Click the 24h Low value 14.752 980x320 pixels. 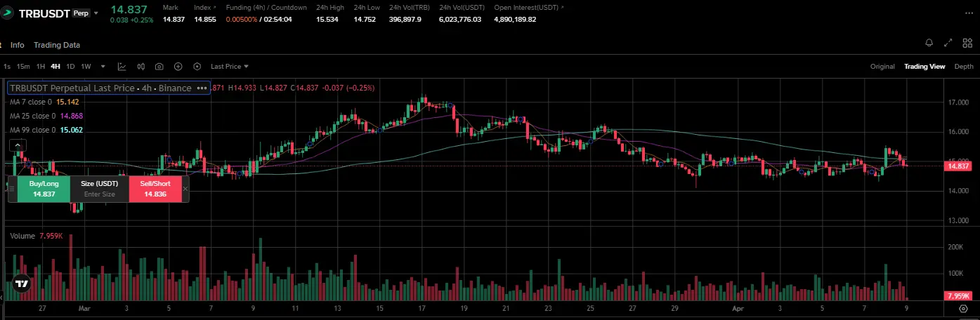pyautogui.click(x=365, y=19)
